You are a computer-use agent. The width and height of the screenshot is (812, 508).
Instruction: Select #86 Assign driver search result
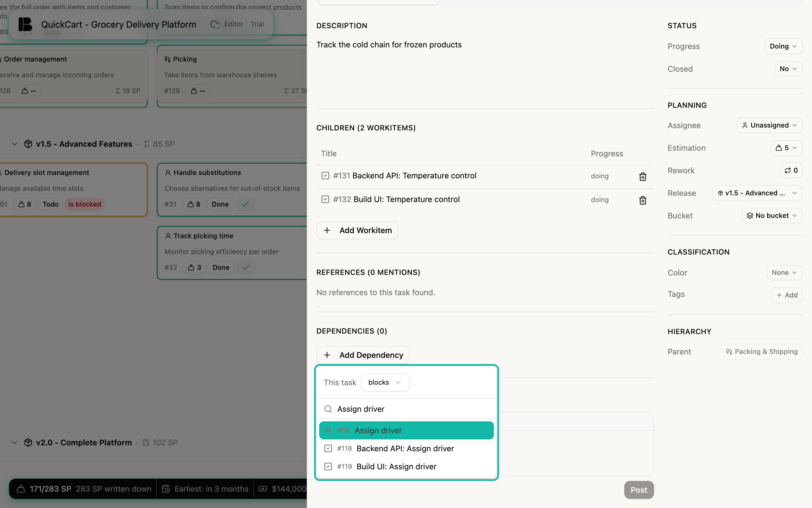406,430
